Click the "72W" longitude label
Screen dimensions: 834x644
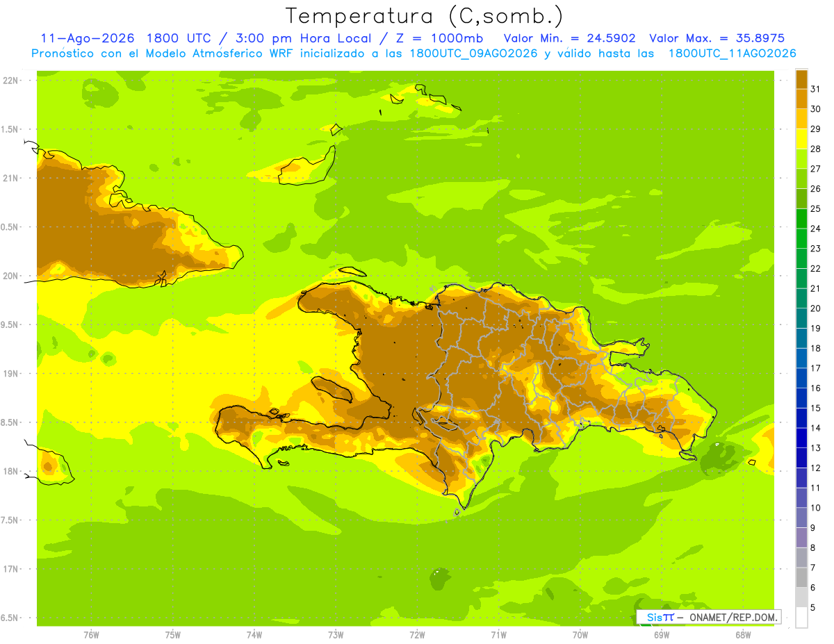coord(417,634)
